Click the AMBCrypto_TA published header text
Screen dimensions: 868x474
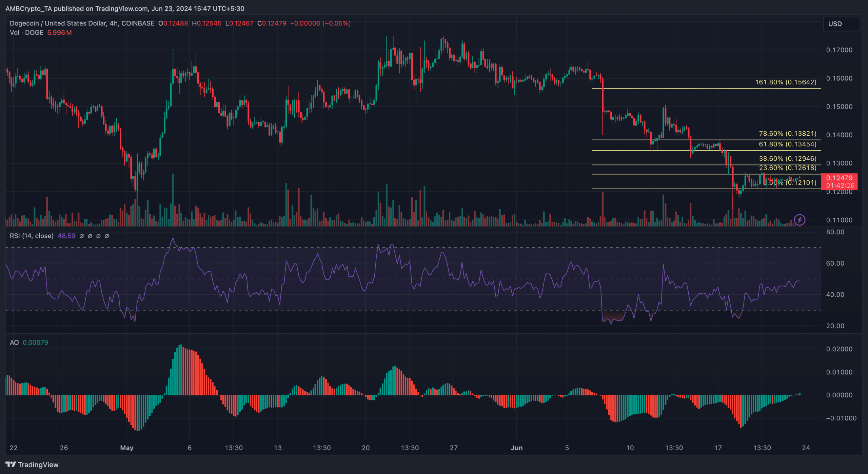click(125, 8)
